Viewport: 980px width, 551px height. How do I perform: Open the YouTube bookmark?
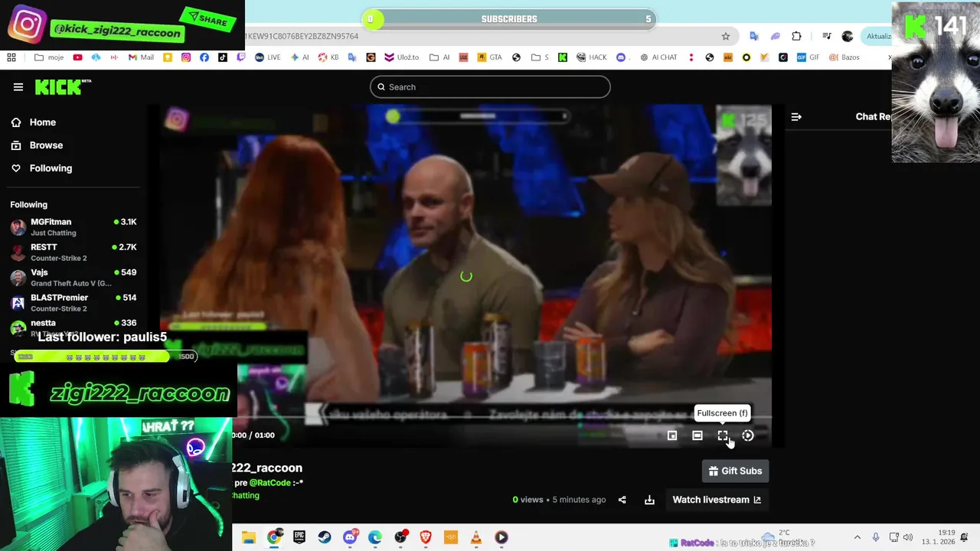coord(77,57)
